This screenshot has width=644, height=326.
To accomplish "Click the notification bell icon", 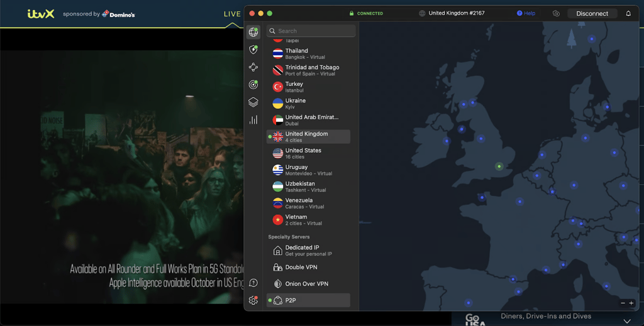I will (x=628, y=14).
